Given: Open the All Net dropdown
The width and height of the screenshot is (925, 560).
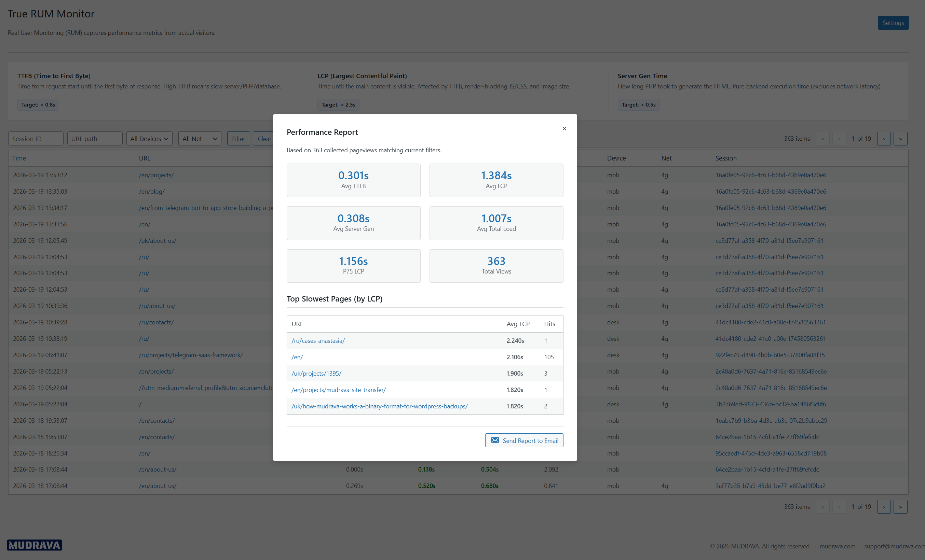Looking at the screenshot, I should tap(199, 138).
